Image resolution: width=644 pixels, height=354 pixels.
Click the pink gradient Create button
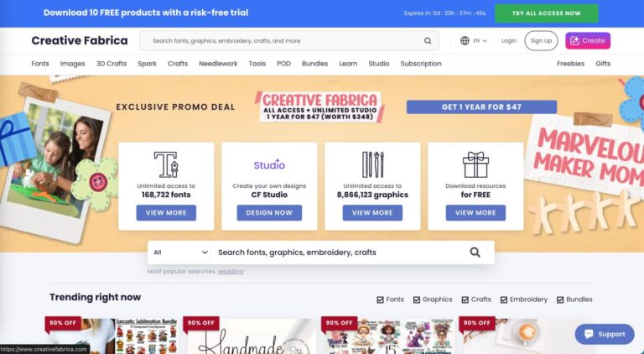tap(588, 40)
